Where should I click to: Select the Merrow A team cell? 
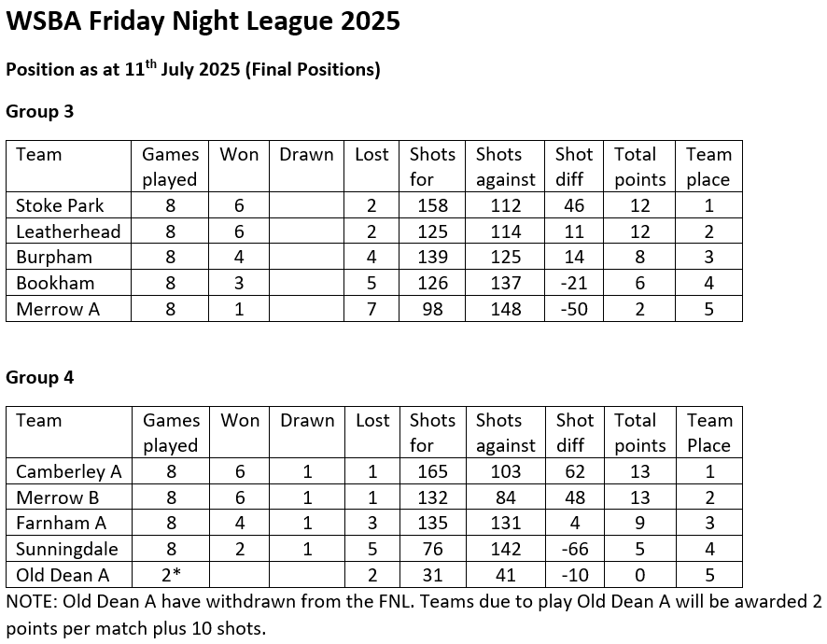point(58,309)
